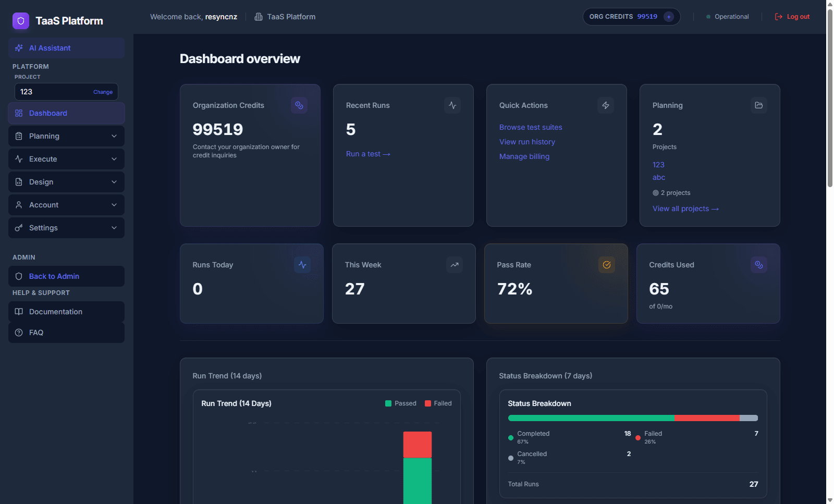Click the Quick Actions lightning icon
This screenshot has width=834, height=504.
pyautogui.click(x=605, y=105)
